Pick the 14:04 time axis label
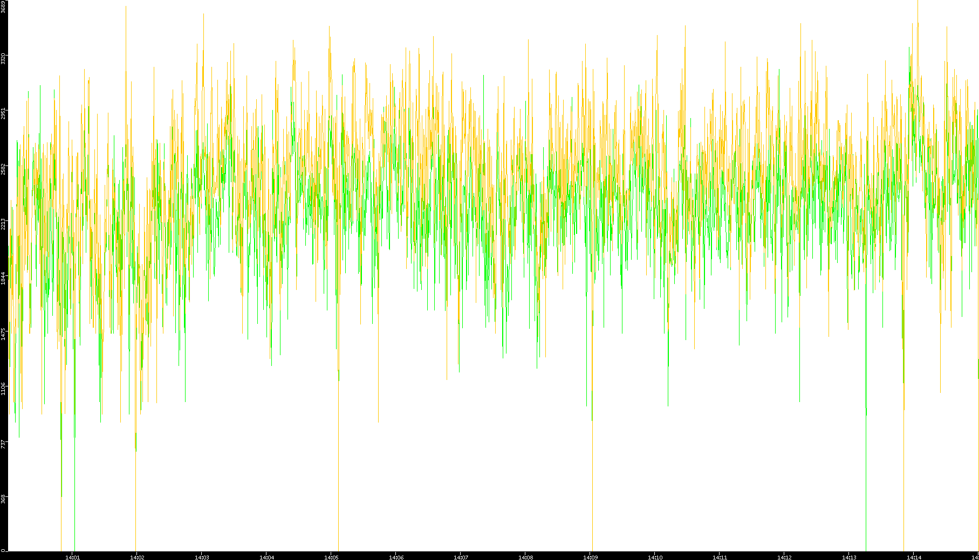The width and height of the screenshot is (979, 560). [266, 557]
